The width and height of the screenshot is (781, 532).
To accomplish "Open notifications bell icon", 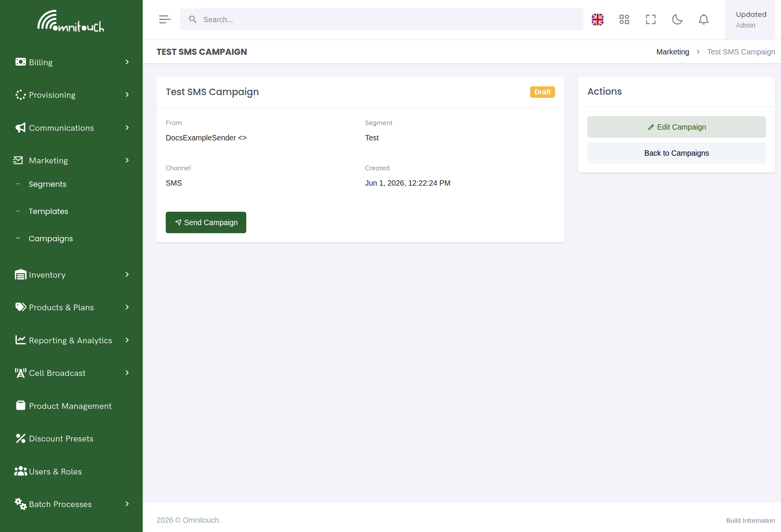I will tap(704, 20).
